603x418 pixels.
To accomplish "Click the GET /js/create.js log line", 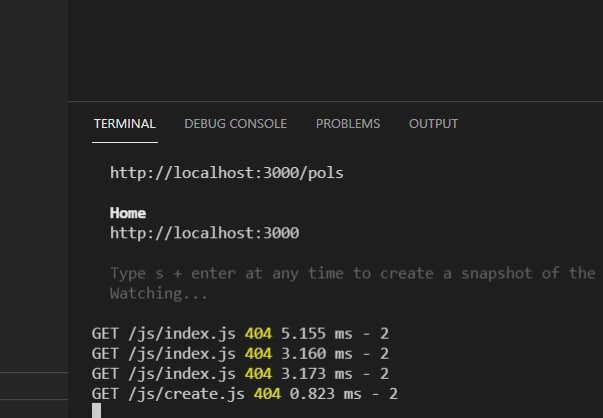I will tap(170, 393).
